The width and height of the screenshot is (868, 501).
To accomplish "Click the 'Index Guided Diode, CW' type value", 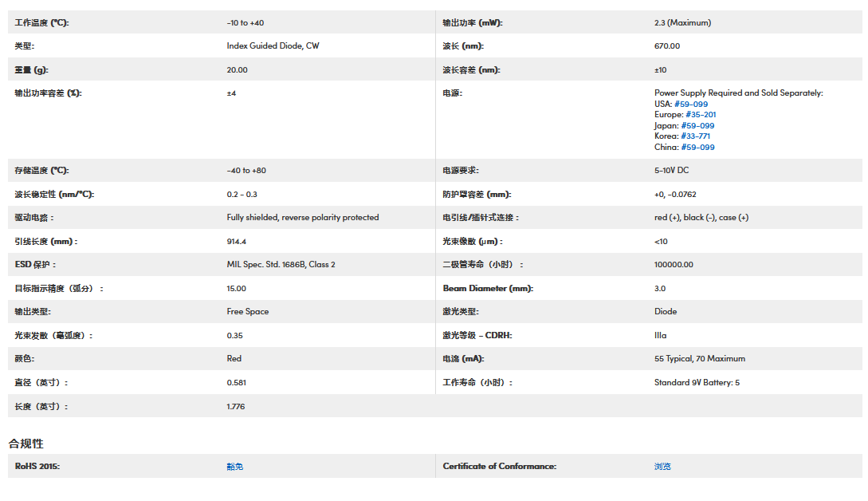I will click(273, 46).
